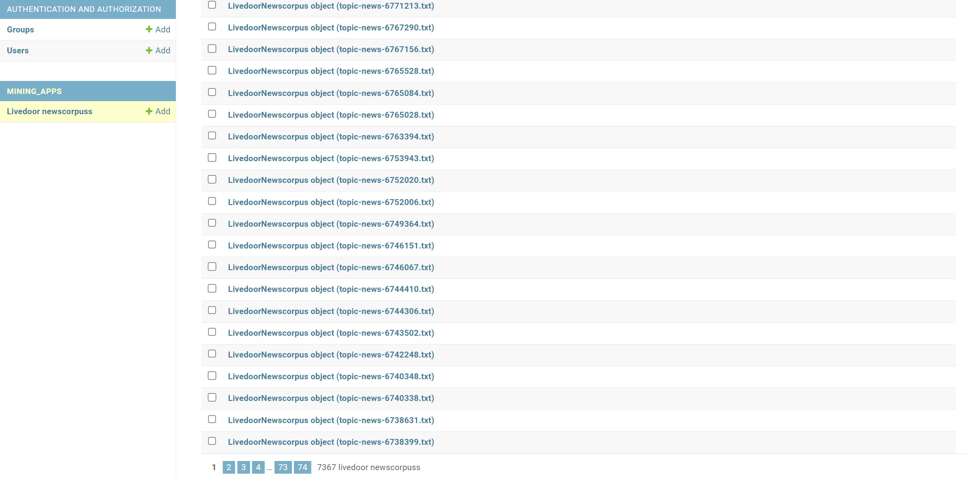The width and height of the screenshot is (980, 478).
Task: Check the row for topic-news-6765528.txt
Action: click(212, 70)
